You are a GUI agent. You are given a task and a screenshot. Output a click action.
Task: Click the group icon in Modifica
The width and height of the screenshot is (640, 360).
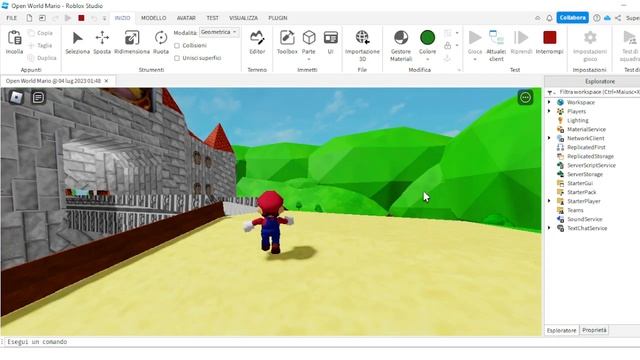coord(448,33)
